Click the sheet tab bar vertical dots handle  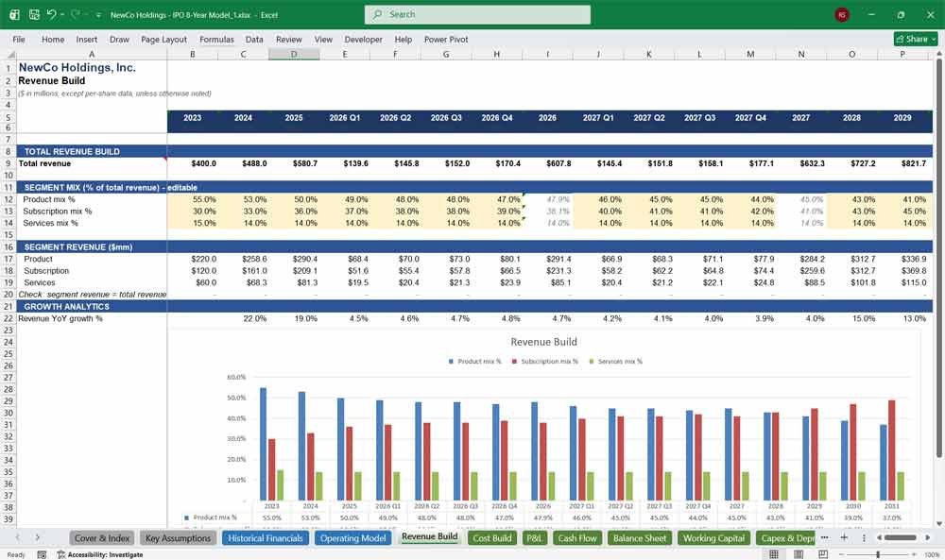click(x=864, y=537)
